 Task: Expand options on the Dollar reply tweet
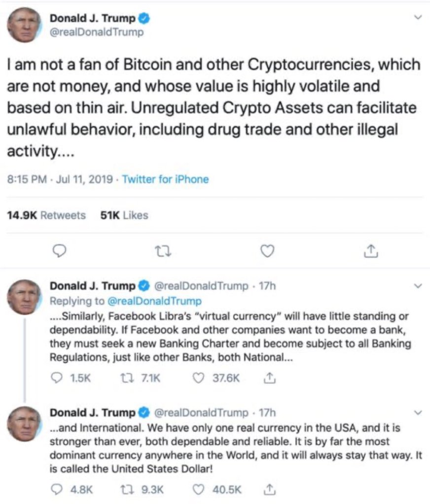point(419,412)
